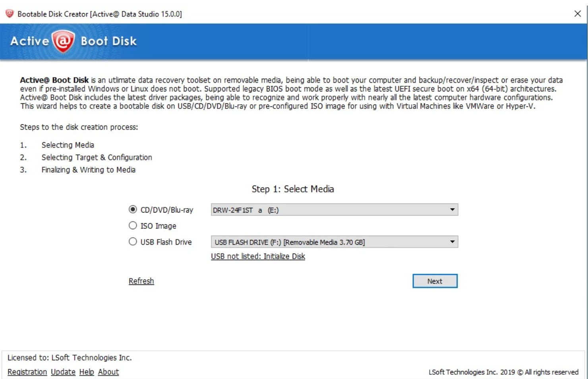
Task: Proceed with the Next button
Action: coord(435,281)
